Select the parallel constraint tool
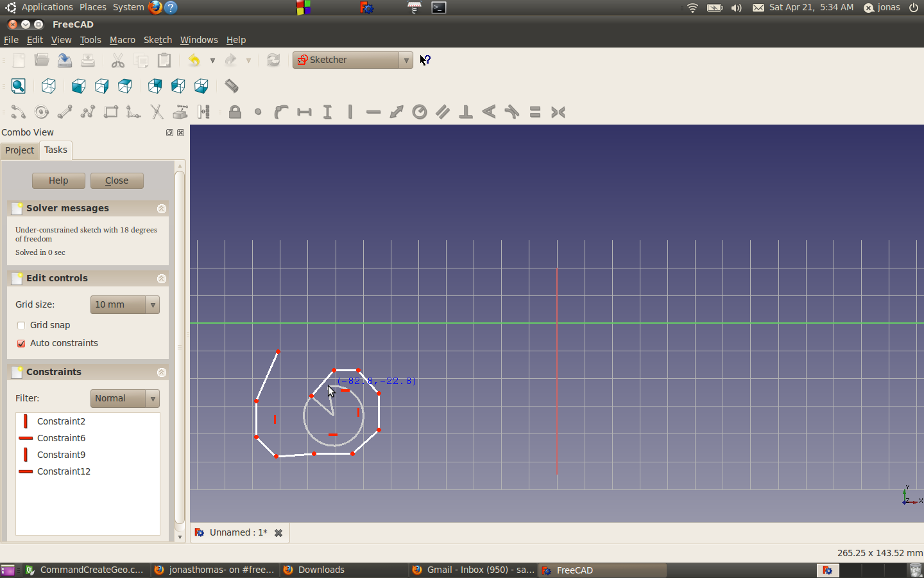This screenshot has height=578, width=924. pyautogui.click(x=443, y=112)
